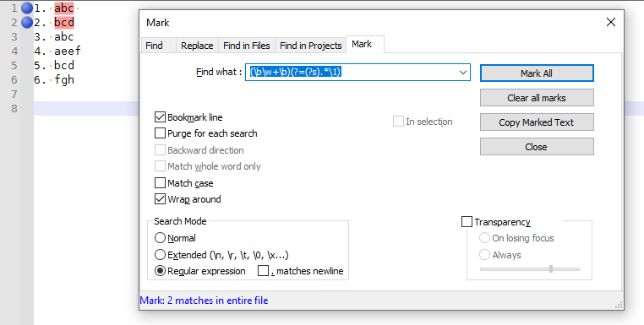Click line number 7 in margin
This screenshot has height=325, width=644.
[x=14, y=94]
